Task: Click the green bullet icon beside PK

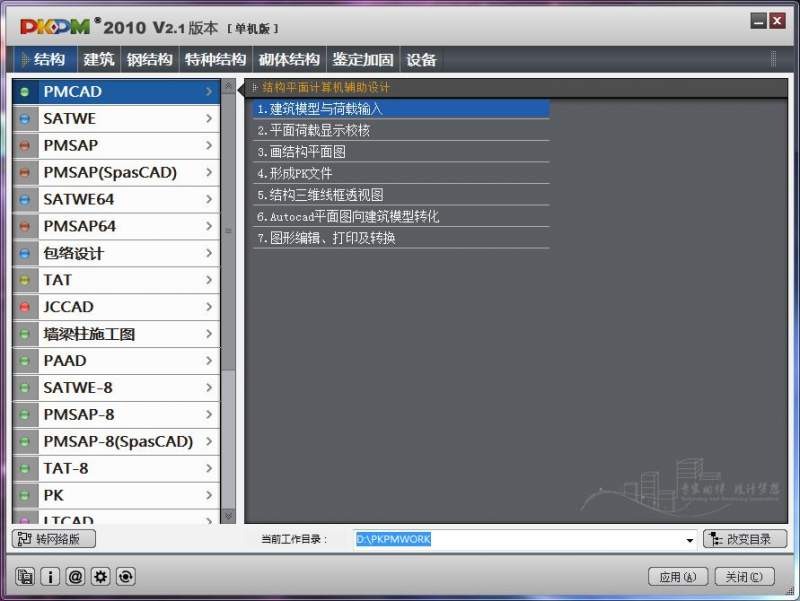Action: click(x=24, y=495)
